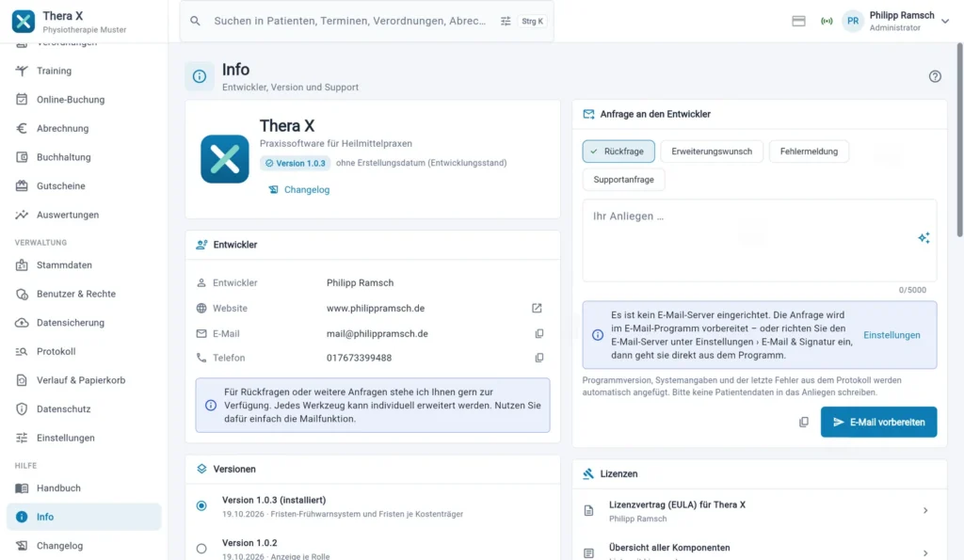This screenshot has height=560, width=964.
Task: Click the Anfrage an den Entwickler heading
Action: pos(655,114)
